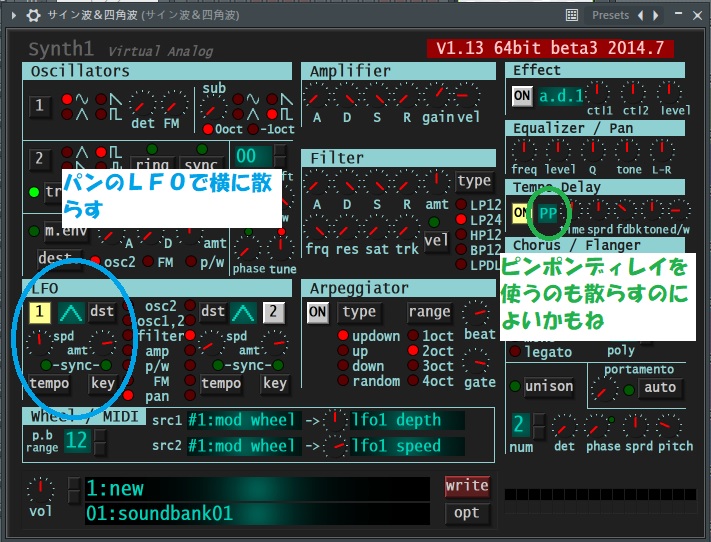Select LFO 2 button
This screenshot has height=542, width=711.
(x=273, y=312)
